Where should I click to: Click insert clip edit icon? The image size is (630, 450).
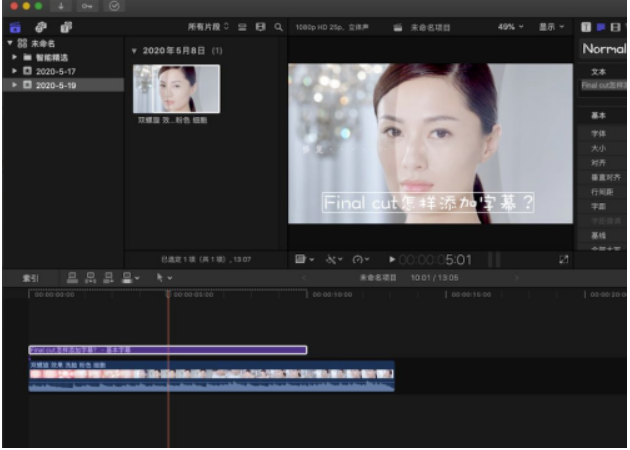[x=90, y=278]
